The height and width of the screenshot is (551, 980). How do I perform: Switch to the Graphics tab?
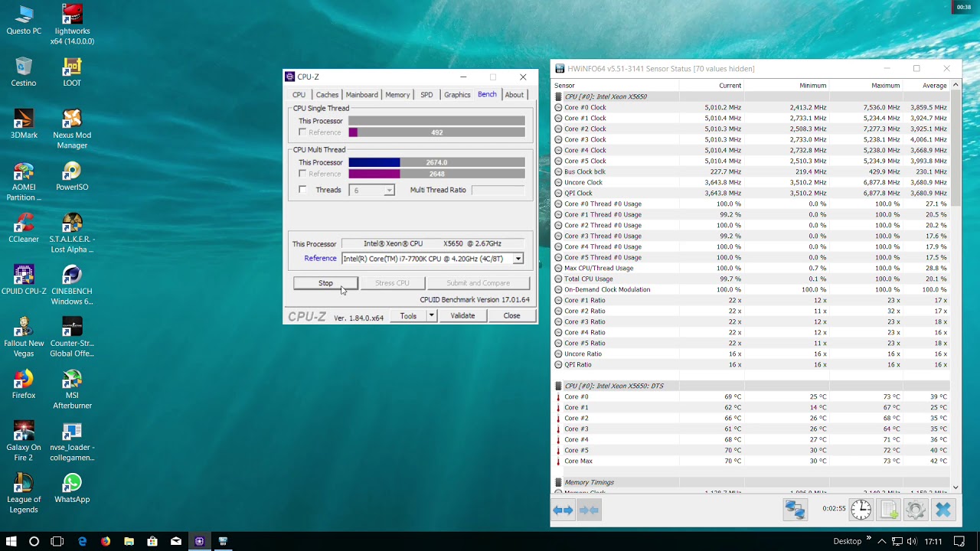(457, 95)
